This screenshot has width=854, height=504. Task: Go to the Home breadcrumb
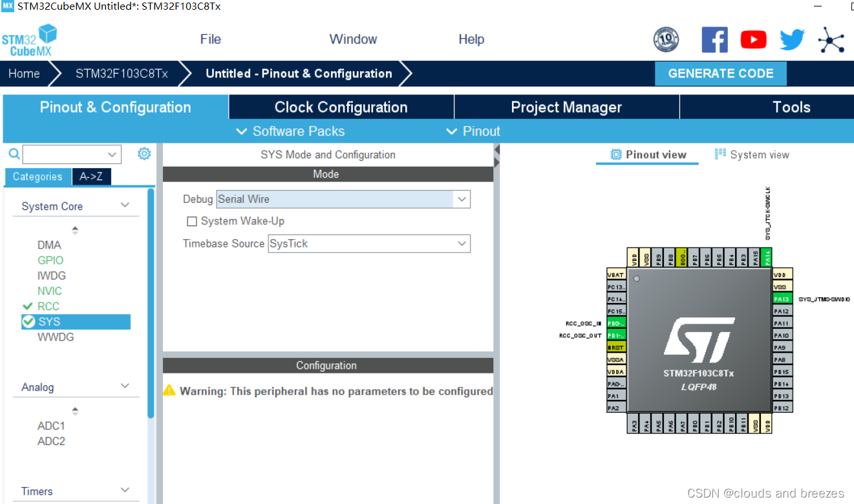pyautogui.click(x=24, y=74)
